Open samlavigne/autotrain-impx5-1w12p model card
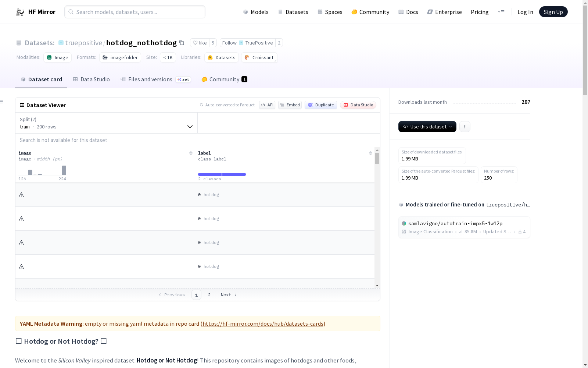This screenshot has width=588, height=368. coord(464,227)
